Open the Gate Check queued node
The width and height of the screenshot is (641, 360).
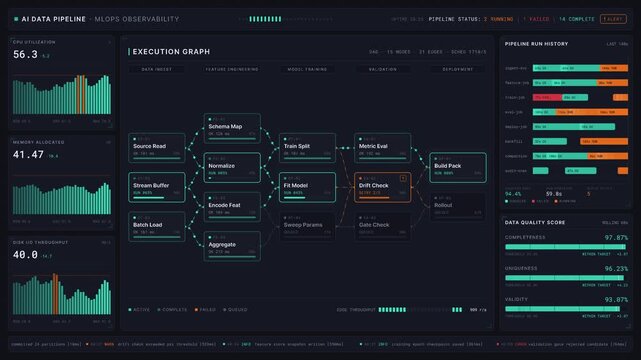pos(382,226)
